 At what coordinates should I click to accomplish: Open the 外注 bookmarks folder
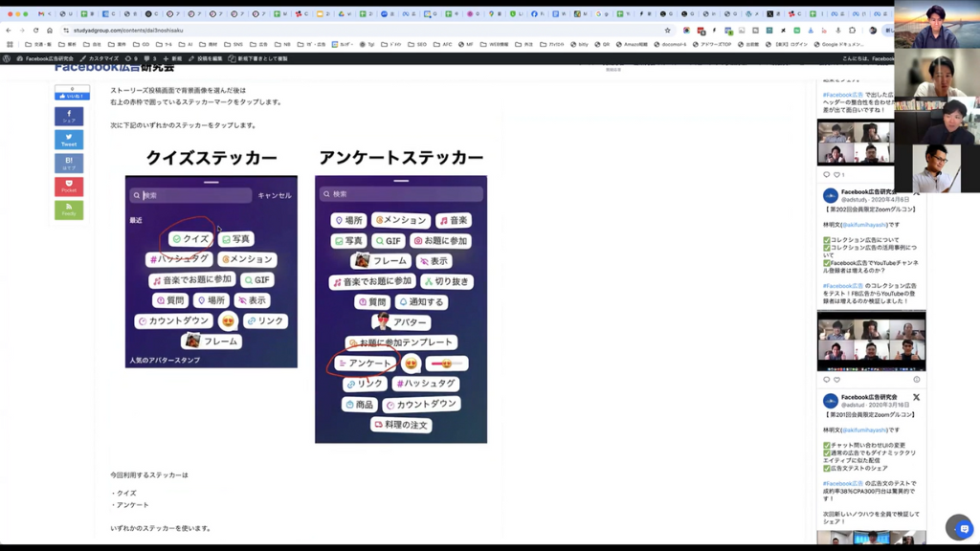pyautogui.click(x=523, y=44)
